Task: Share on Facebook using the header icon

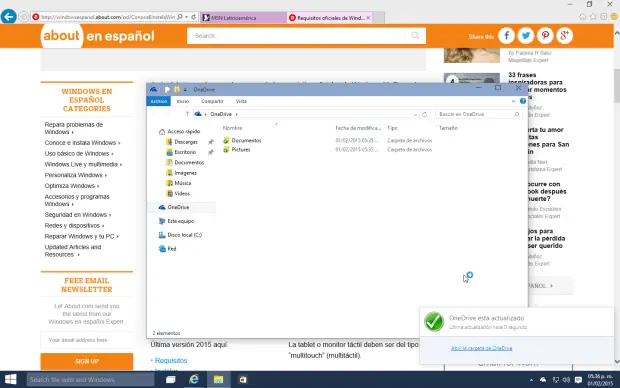Action: (506, 36)
